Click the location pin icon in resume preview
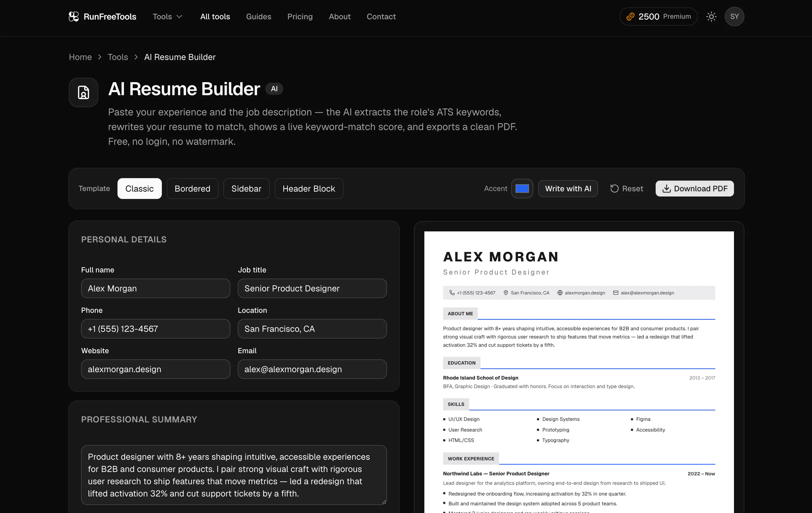 (x=505, y=293)
